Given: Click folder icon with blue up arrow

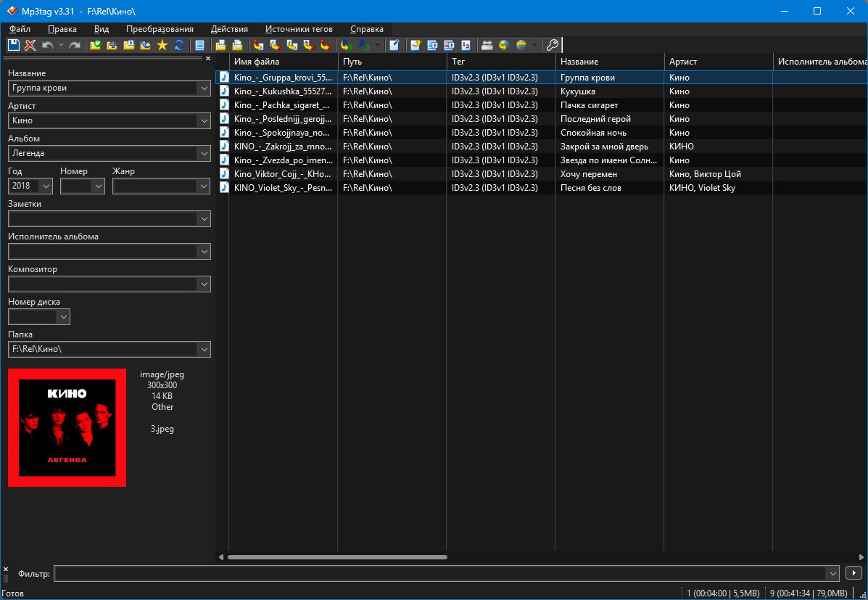Looking at the screenshot, I should tap(146, 46).
